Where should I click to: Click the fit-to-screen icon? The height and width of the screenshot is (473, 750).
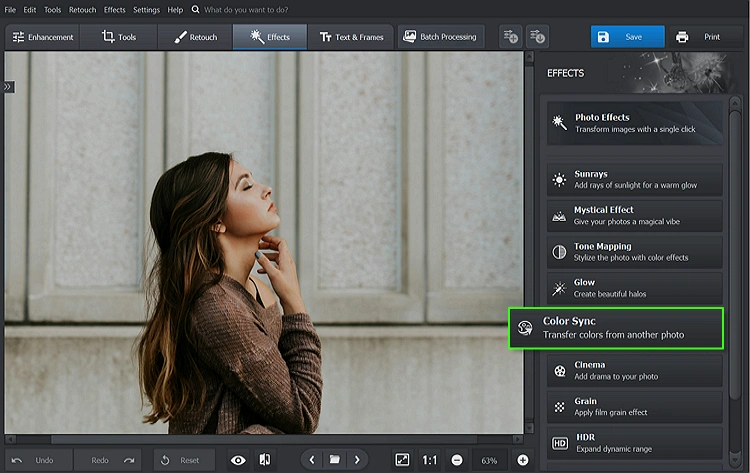(402, 460)
